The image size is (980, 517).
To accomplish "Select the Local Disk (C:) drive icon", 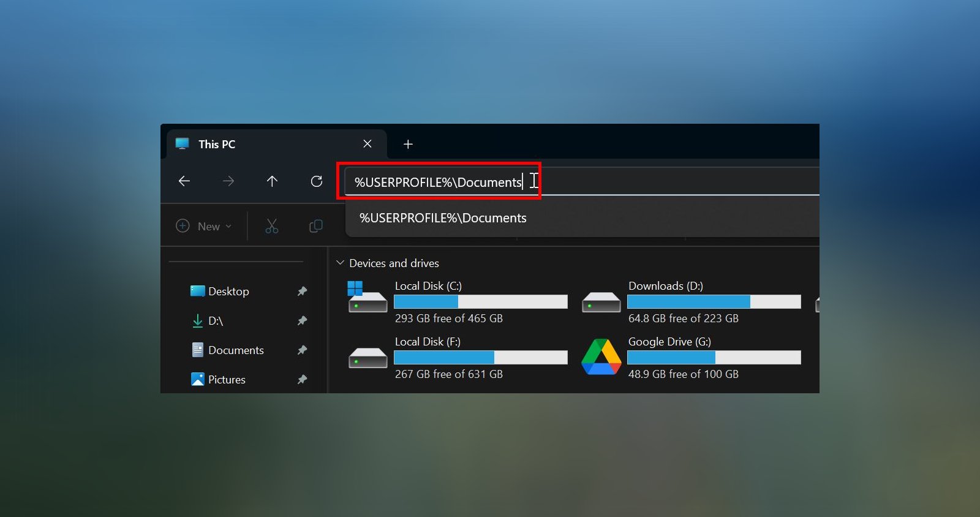I will point(367,297).
